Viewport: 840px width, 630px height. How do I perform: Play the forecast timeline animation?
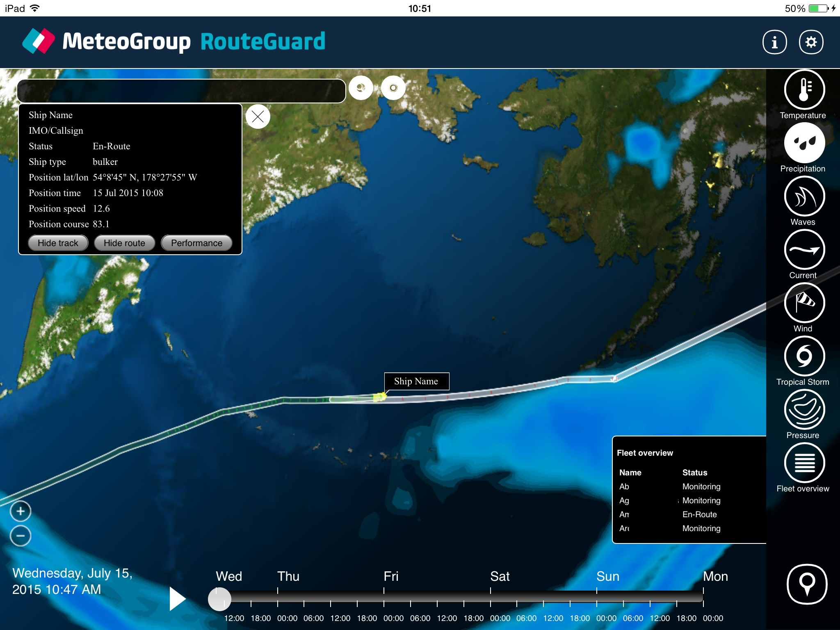(177, 599)
